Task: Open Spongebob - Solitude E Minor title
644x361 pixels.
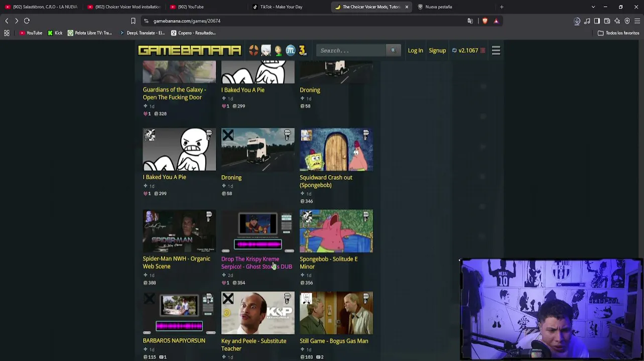Action: pyautogui.click(x=329, y=263)
